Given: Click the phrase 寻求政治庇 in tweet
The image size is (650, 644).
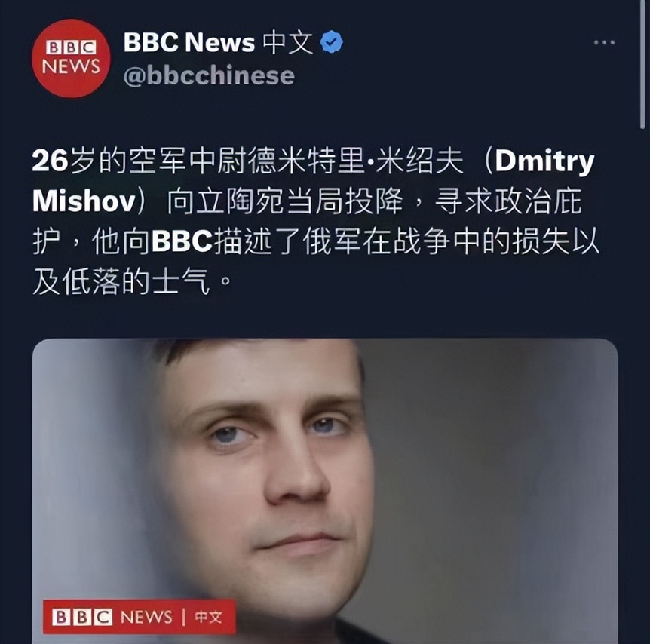Looking at the screenshot, I should point(509,201).
